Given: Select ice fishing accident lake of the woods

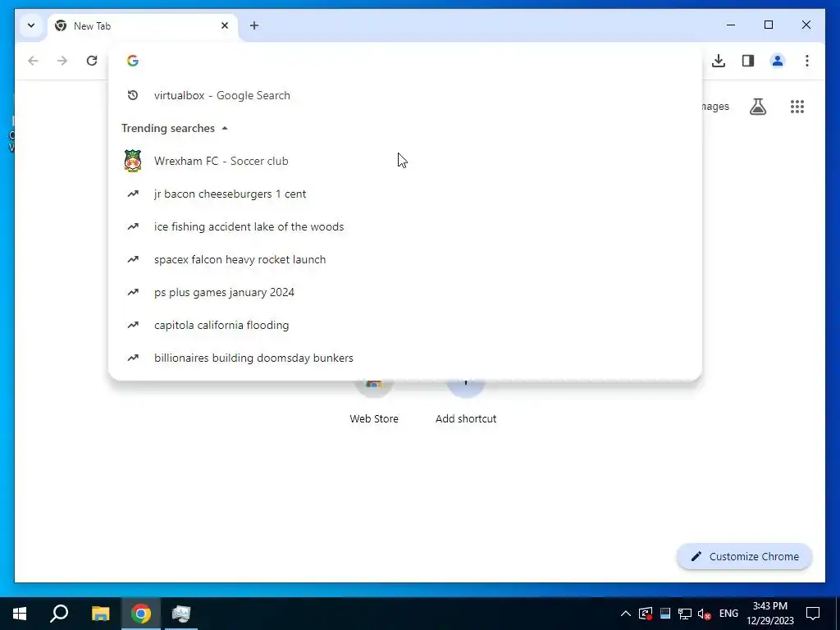Looking at the screenshot, I should point(405,226).
